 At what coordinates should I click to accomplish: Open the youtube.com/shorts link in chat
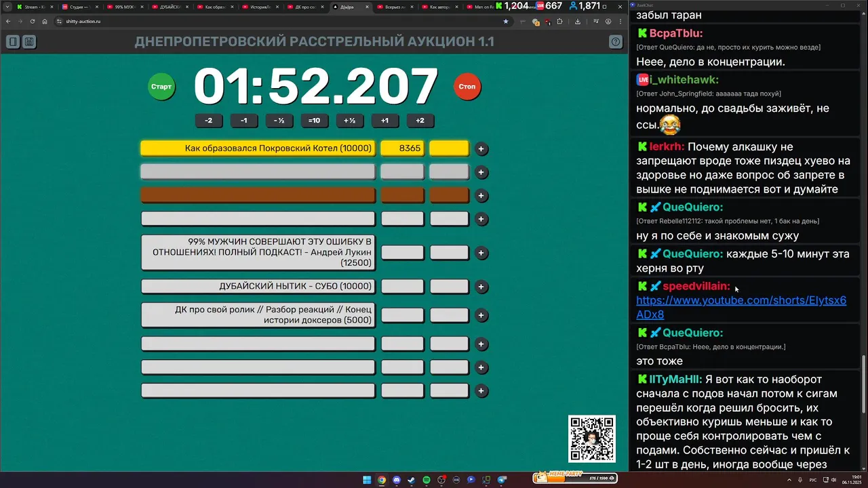pyautogui.click(x=741, y=307)
